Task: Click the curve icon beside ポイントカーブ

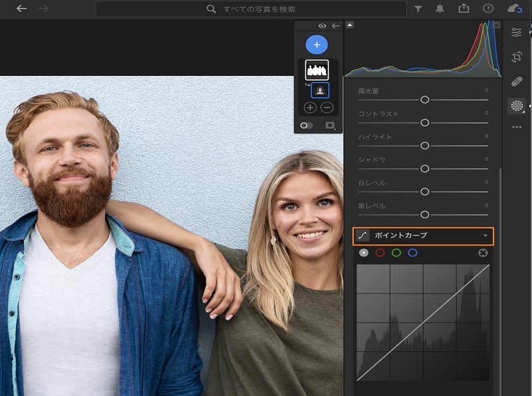Action: point(362,236)
